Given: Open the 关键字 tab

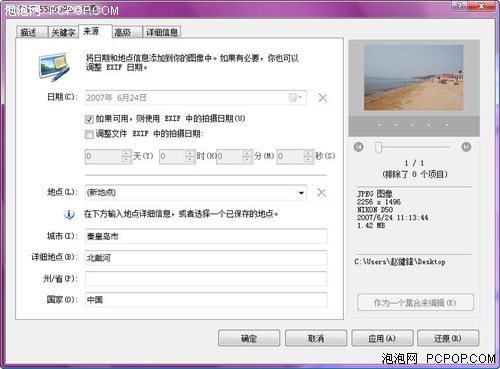Looking at the screenshot, I should pyautogui.click(x=63, y=32).
